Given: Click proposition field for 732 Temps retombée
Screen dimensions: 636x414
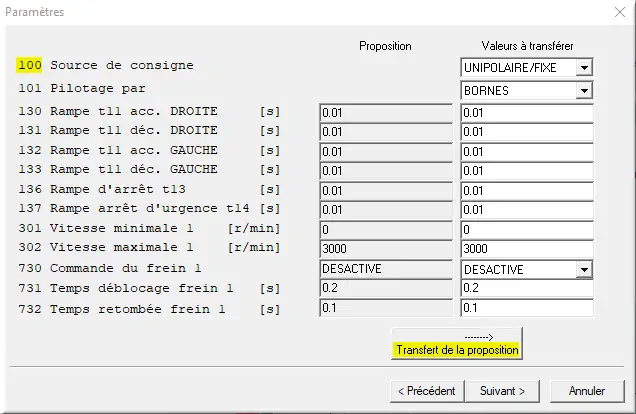Looking at the screenshot, I should pyautogui.click(x=386, y=308).
